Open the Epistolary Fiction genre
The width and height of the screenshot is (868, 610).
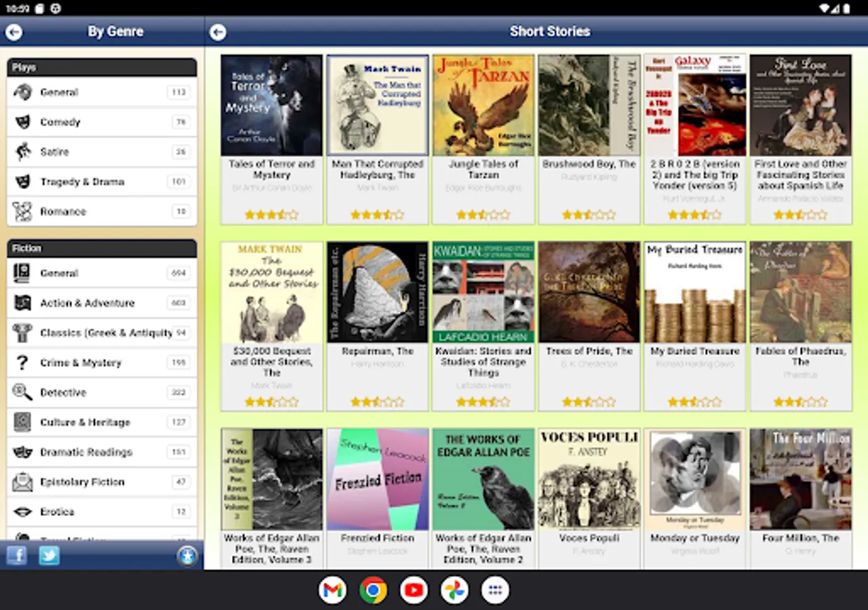tap(102, 482)
